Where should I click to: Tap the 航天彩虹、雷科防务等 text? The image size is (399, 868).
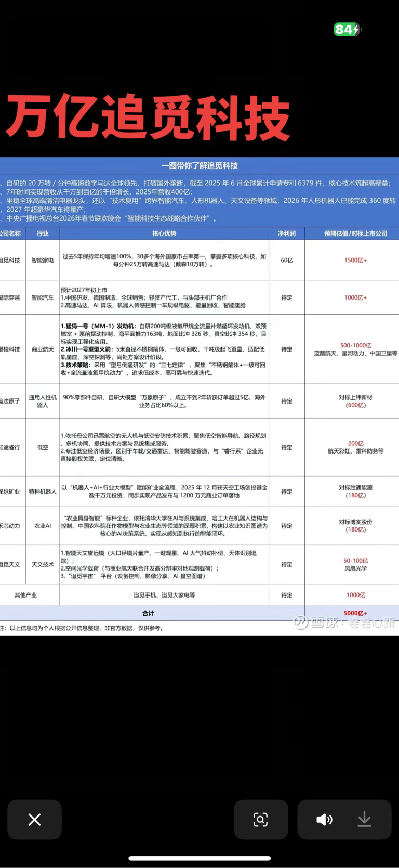pos(356,451)
